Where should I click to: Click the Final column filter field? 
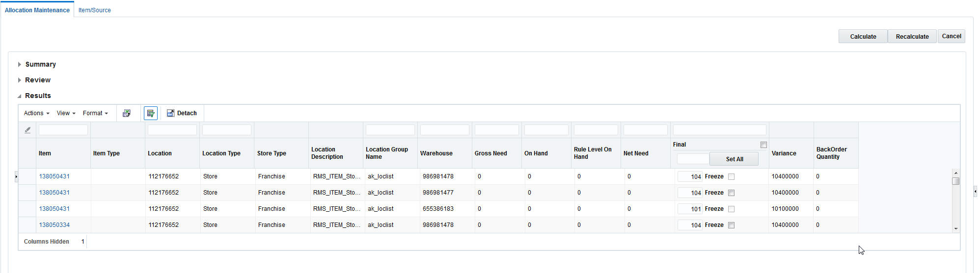[720, 130]
